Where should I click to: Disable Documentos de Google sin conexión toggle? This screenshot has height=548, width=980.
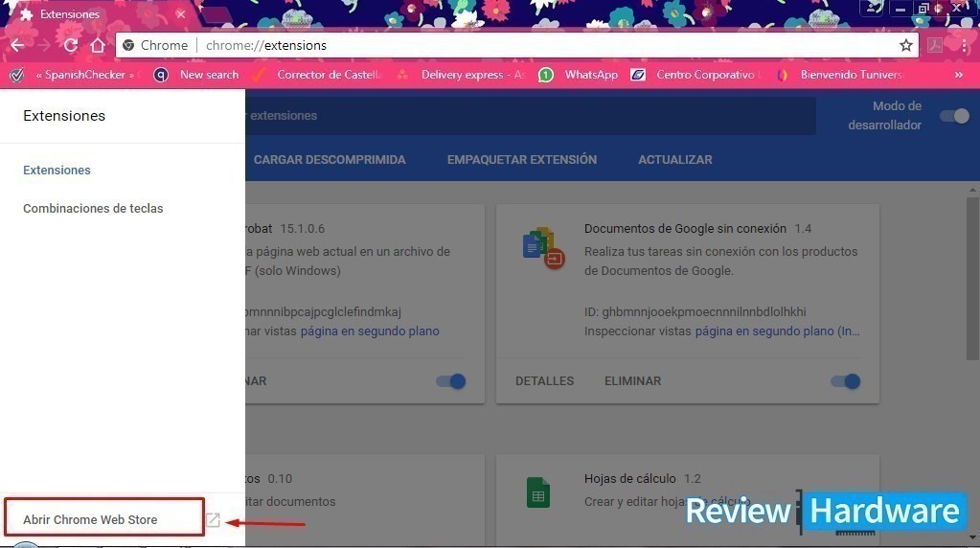coord(846,381)
